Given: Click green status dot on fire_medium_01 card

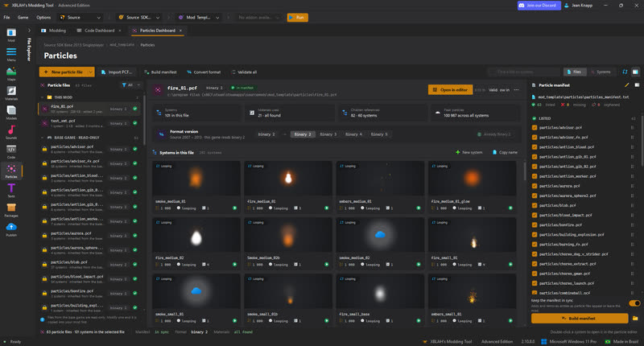Looking at the screenshot, I should click(327, 208).
